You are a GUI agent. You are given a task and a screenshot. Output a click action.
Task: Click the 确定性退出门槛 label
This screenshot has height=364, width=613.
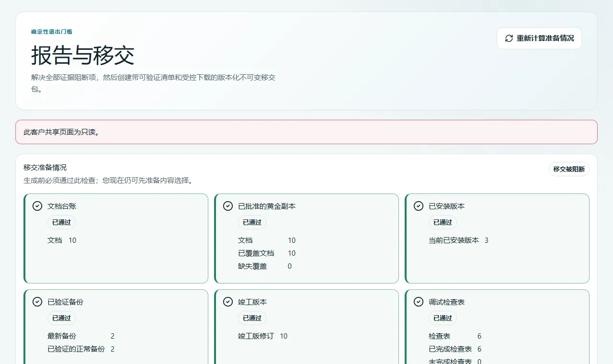(52, 32)
